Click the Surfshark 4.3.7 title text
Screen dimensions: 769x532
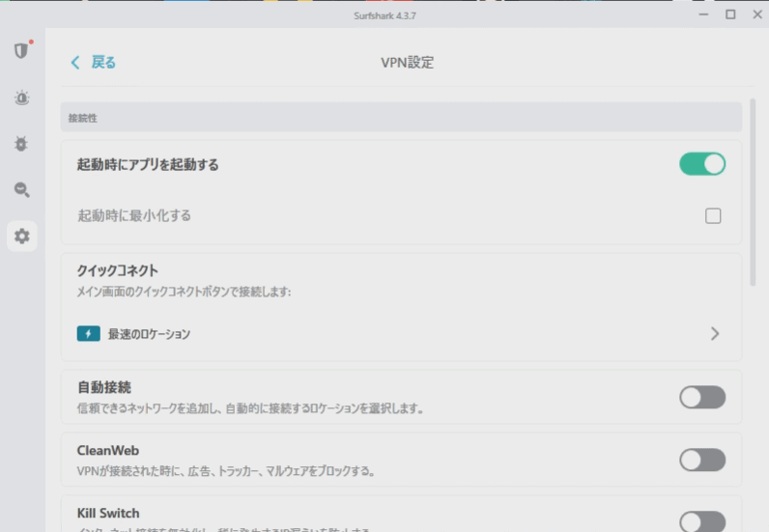click(384, 15)
